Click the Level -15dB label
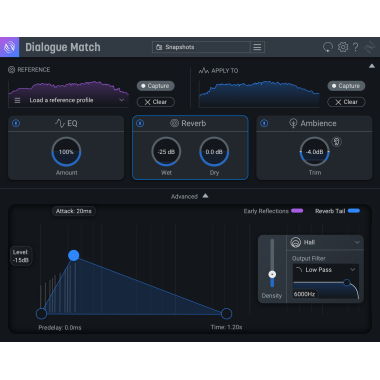Screen dimensions: 380x380 [x=21, y=256]
